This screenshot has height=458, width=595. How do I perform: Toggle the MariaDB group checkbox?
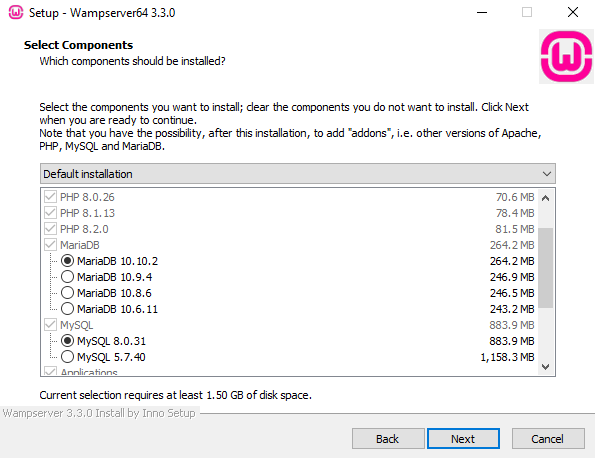coord(50,245)
